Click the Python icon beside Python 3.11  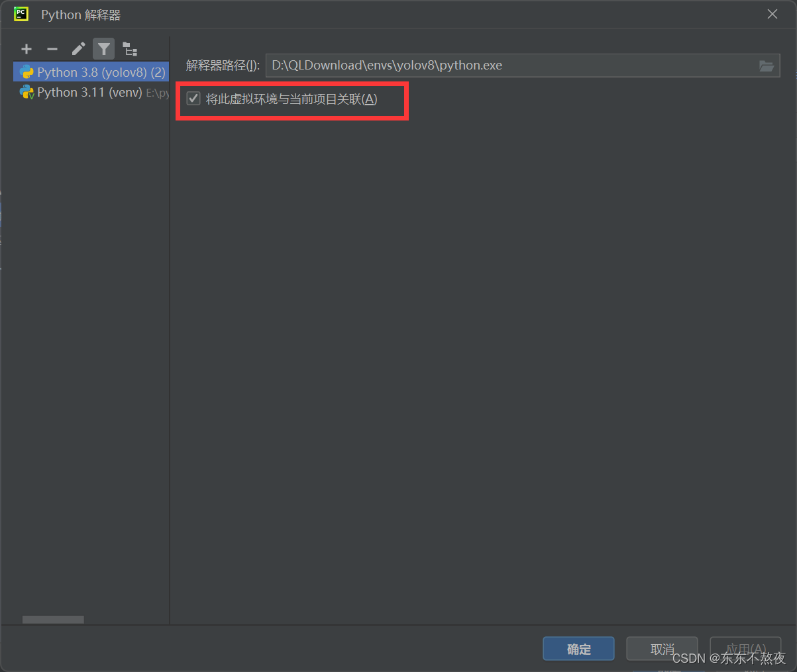[27, 92]
